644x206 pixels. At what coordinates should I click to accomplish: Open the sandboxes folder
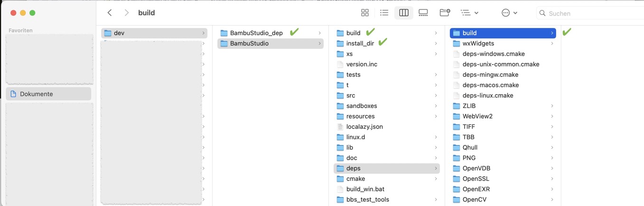pos(387,106)
